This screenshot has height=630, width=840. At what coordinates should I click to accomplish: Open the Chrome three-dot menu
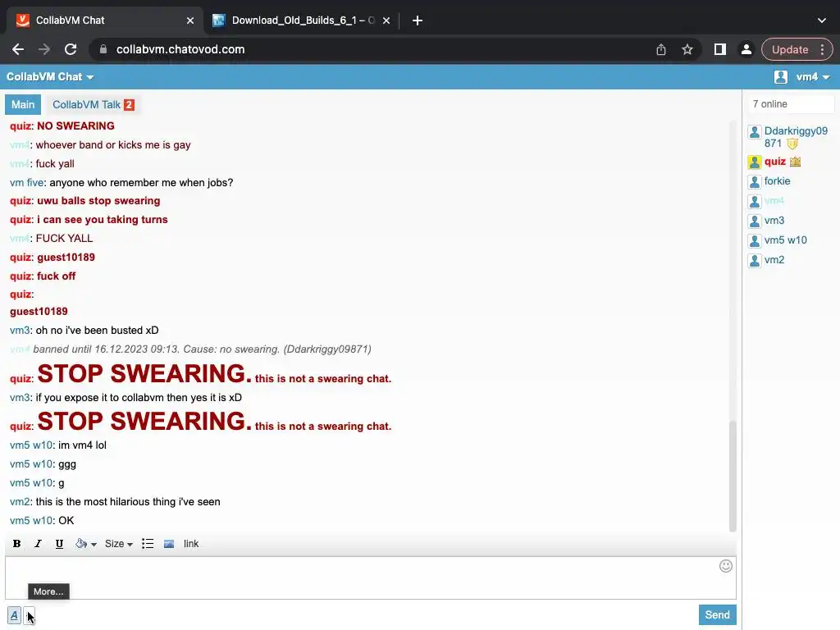tap(822, 49)
